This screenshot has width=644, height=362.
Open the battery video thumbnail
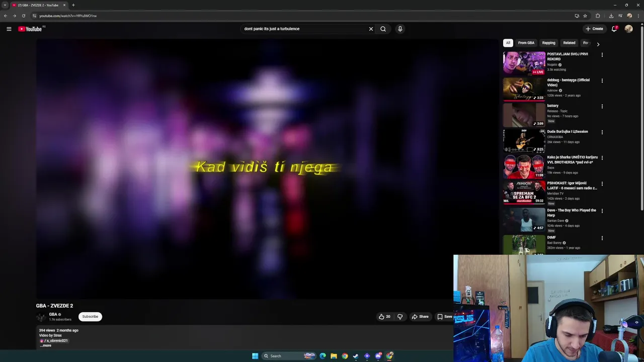[x=524, y=114]
